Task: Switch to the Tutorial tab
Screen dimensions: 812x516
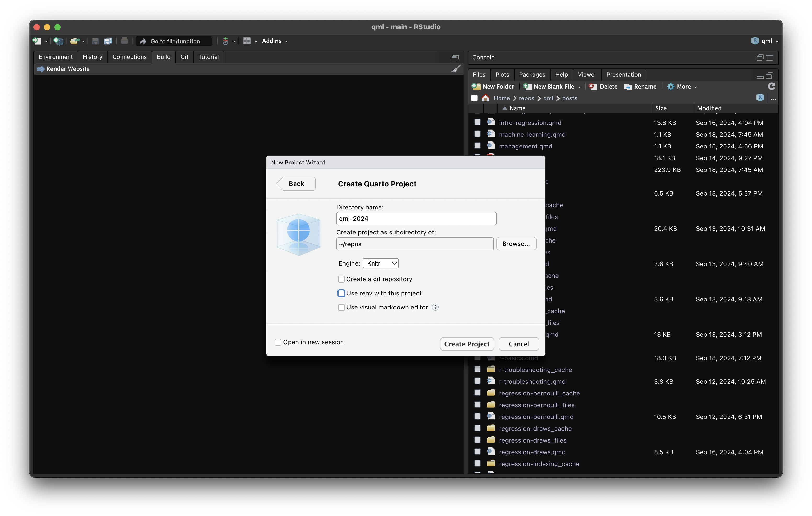Action: (208, 57)
